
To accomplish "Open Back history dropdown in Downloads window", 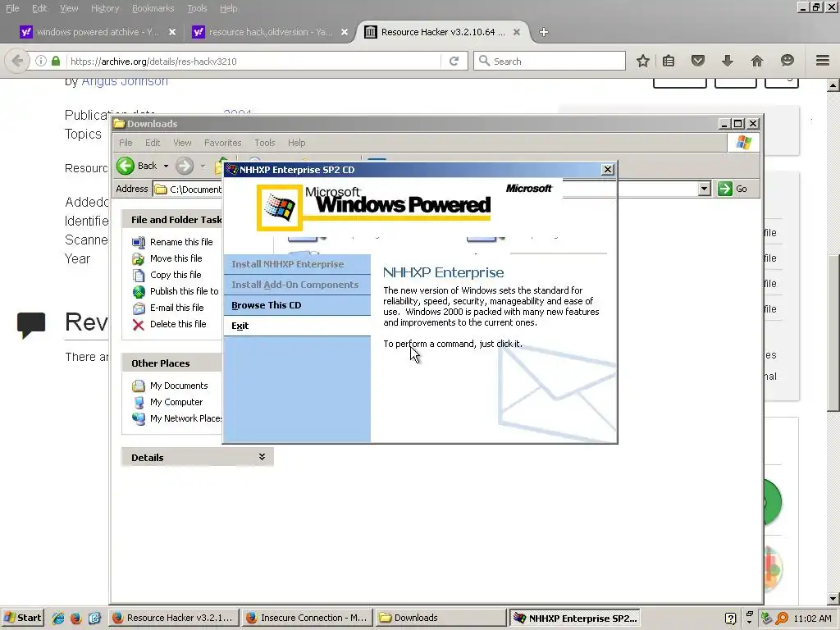I will pyautogui.click(x=166, y=166).
